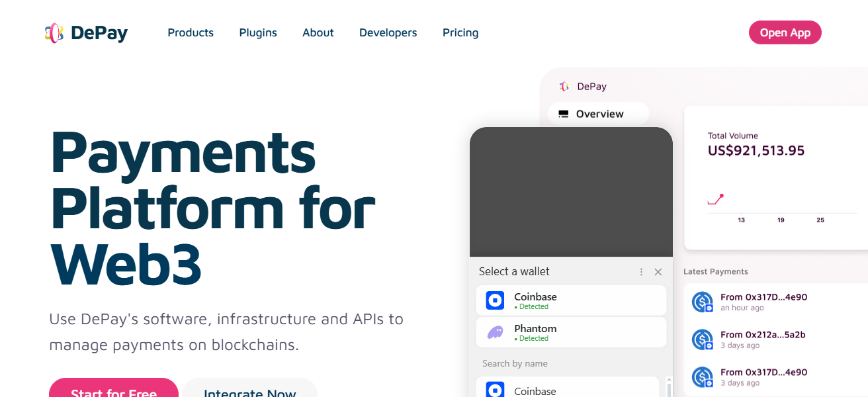The width and height of the screenshot is (868, 397).
Task: Click the Coinbase icon below the search field
Action: (x=495, y=390)
